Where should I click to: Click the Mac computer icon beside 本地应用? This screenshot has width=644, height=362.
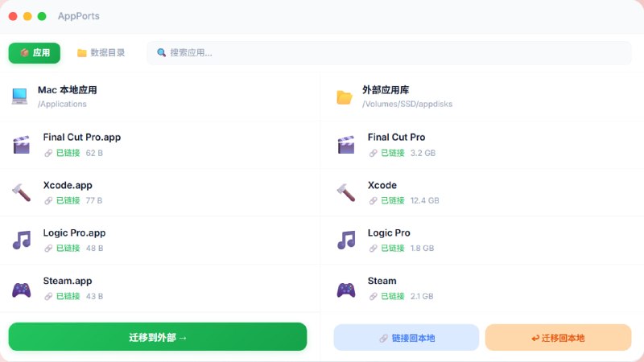click(19, 97)
